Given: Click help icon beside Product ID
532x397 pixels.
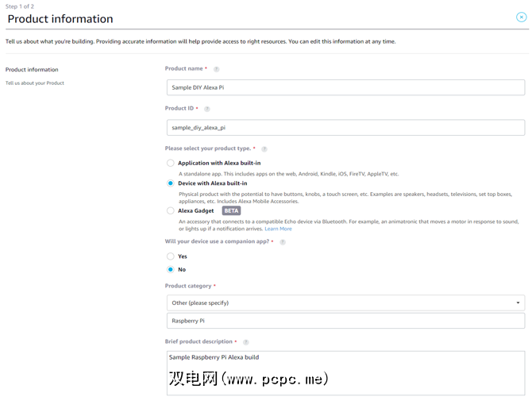Looking at the screenshot, I should click(207, 109).
